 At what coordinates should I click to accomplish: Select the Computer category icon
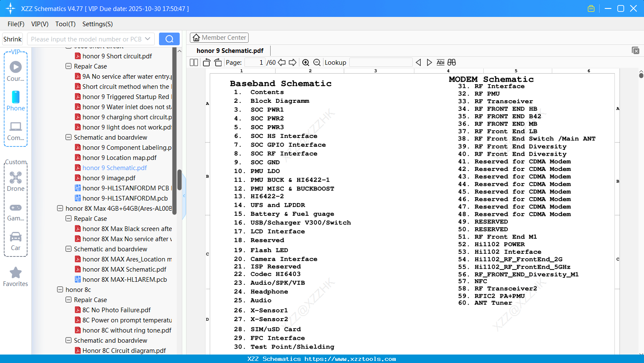click(16, 131)
